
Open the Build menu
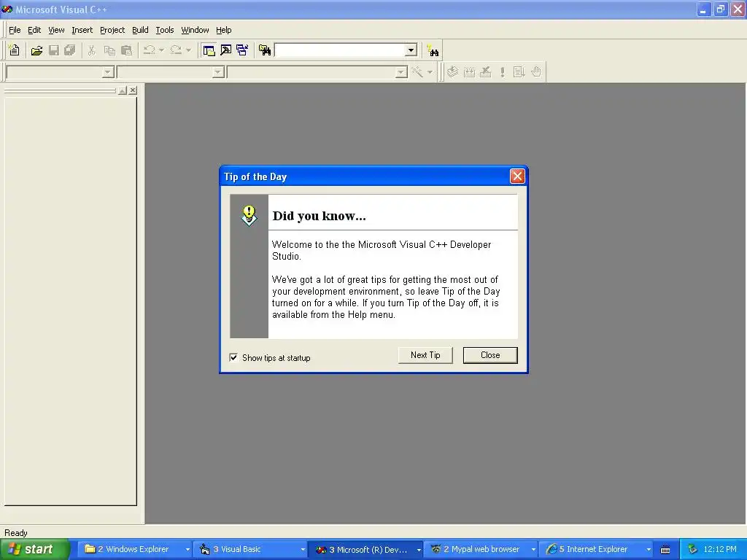coord(140,30)
